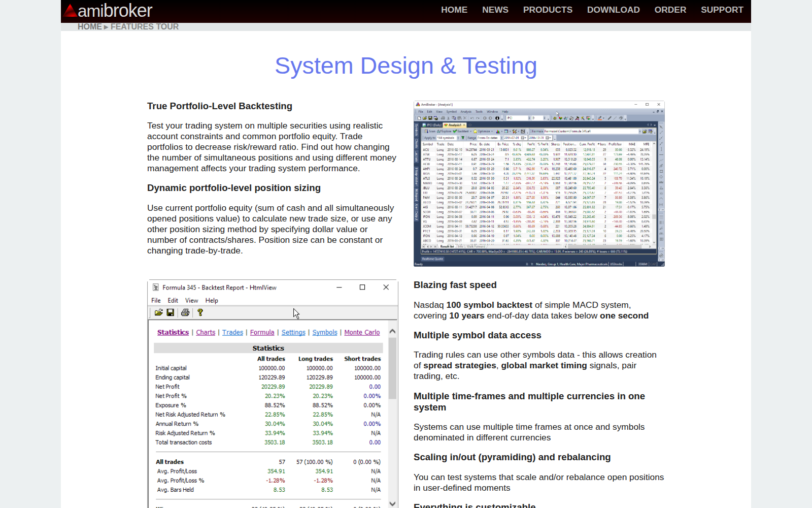This screenshot has width=812, height=508.
Task: Click the 'Avg. Bars Held' row label
Action: point(176,490)
